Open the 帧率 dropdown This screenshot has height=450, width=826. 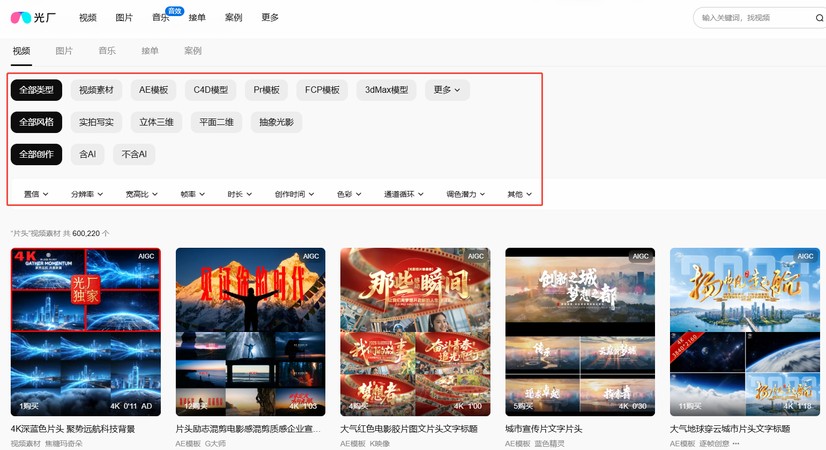192,194
